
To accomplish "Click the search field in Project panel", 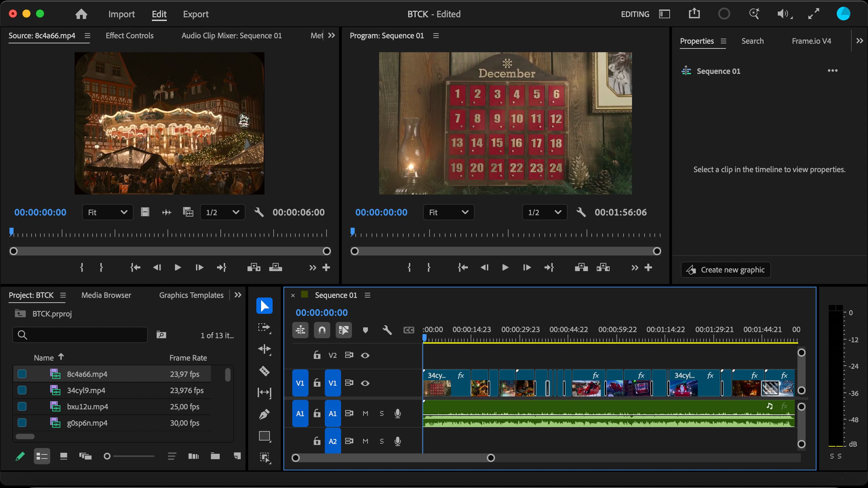I will [x=80, y=335].
